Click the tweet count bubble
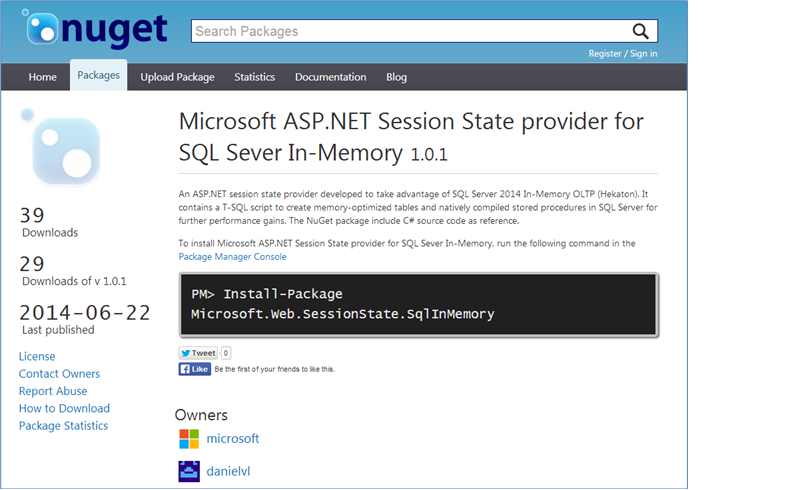 226,353
